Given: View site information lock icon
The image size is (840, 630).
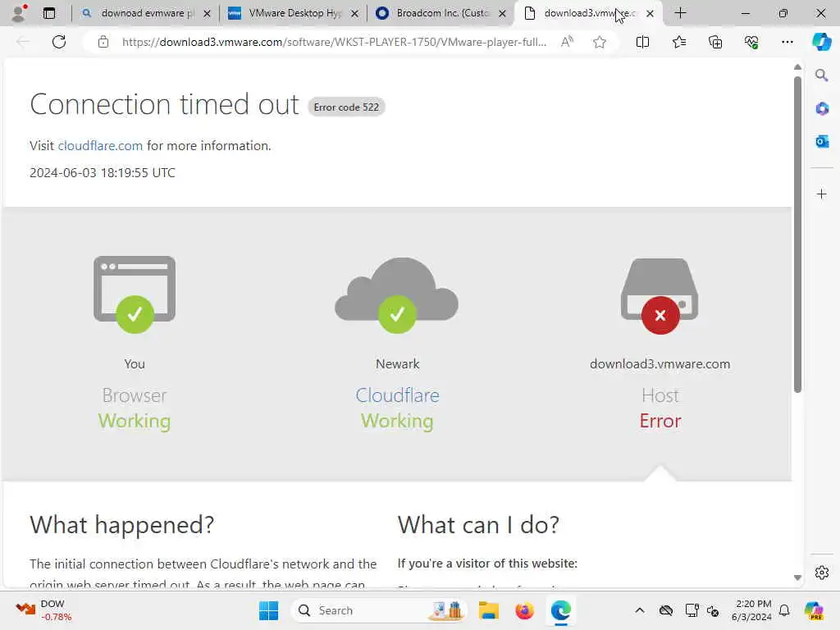Looking at the screenshot, I should (103, 42).
